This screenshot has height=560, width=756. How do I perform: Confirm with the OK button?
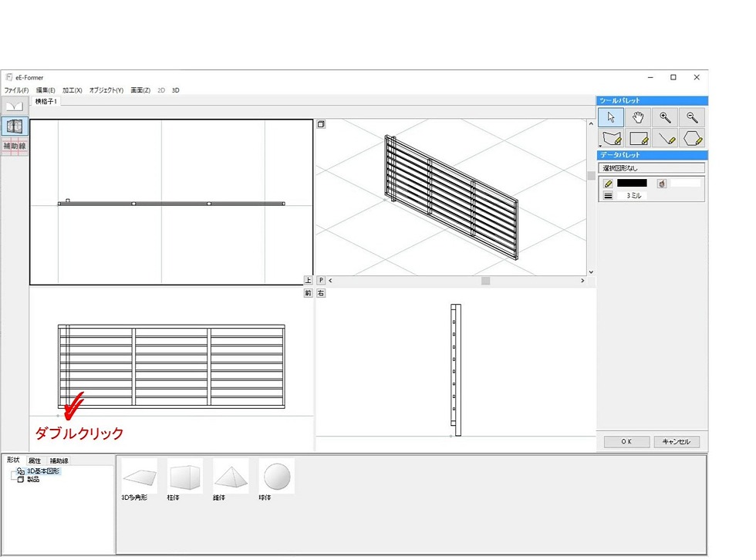[x=626, y=441]
